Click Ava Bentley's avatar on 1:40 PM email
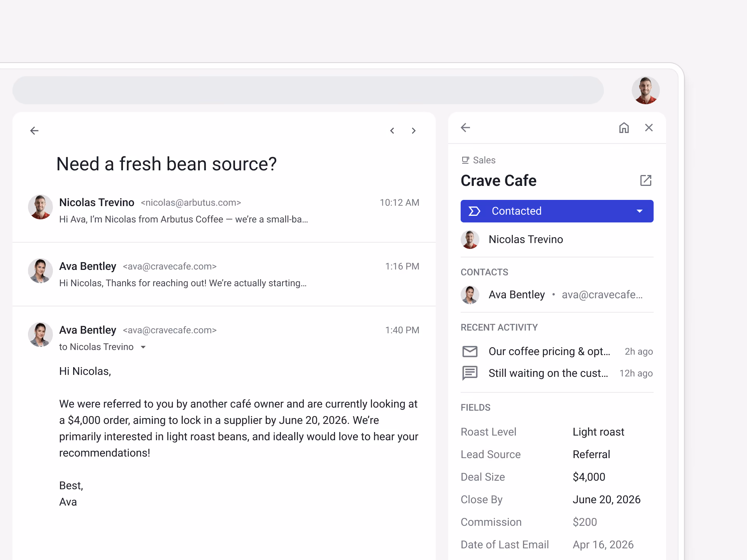The image size is (747, 560). (x=40, y=334)
